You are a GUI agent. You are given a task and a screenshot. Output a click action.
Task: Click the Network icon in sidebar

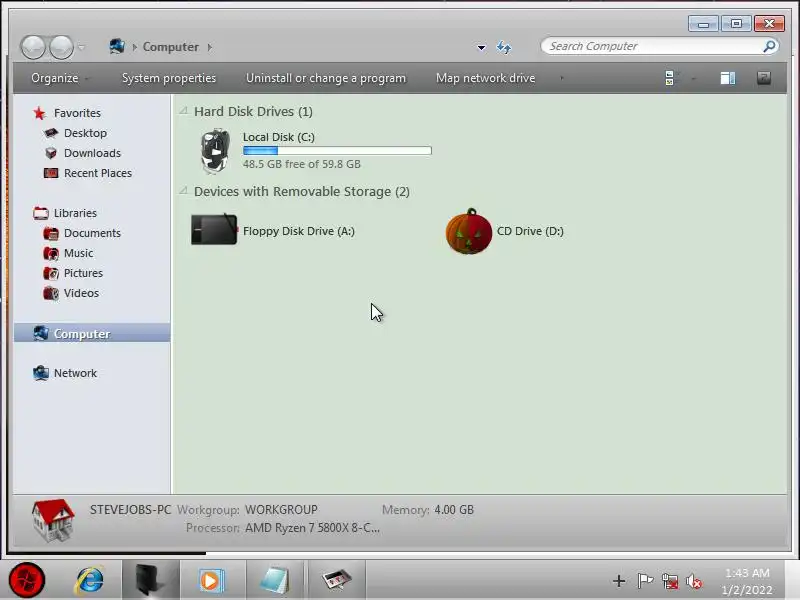(x=41, y=373)
